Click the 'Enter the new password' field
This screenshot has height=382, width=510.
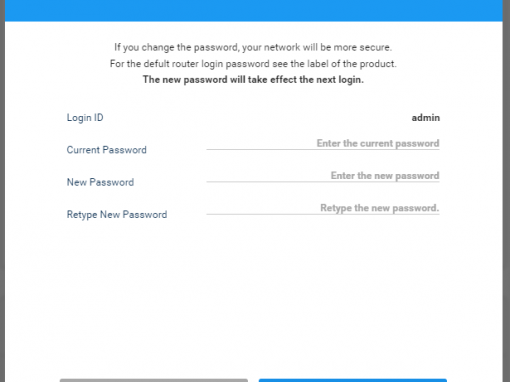click(x=323, y=176)
